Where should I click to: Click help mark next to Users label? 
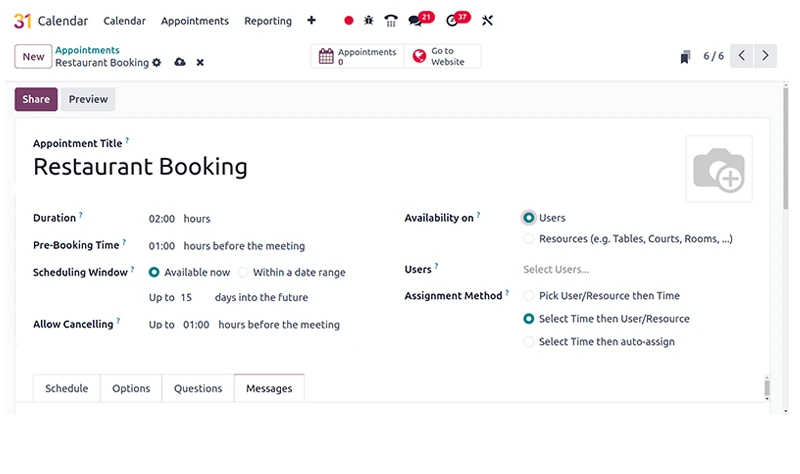point(436,266)
